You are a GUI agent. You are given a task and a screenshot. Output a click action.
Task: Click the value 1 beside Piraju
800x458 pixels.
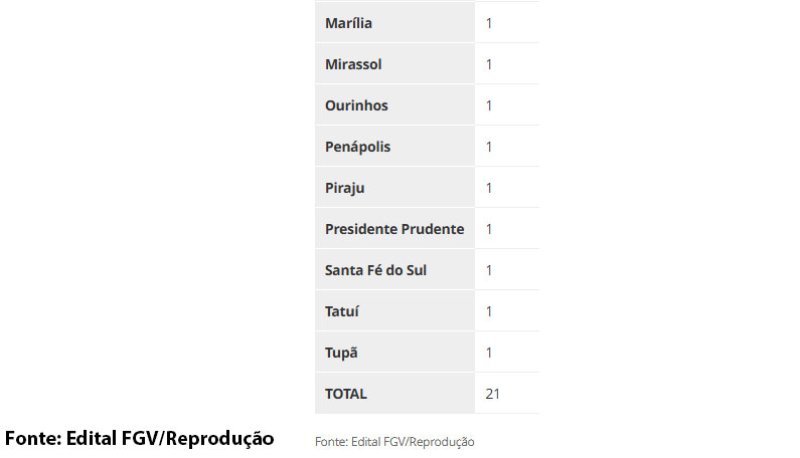tap(489, 188)
